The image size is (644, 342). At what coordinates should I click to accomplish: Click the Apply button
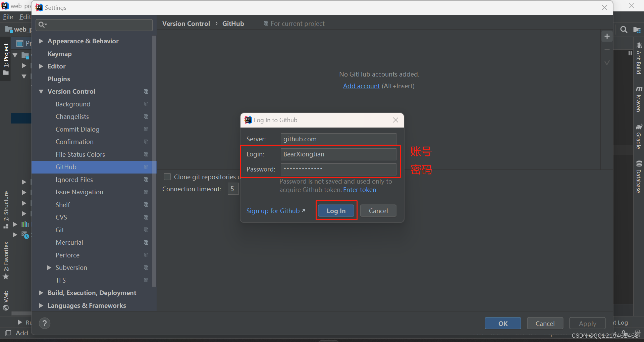coord(587,324)
